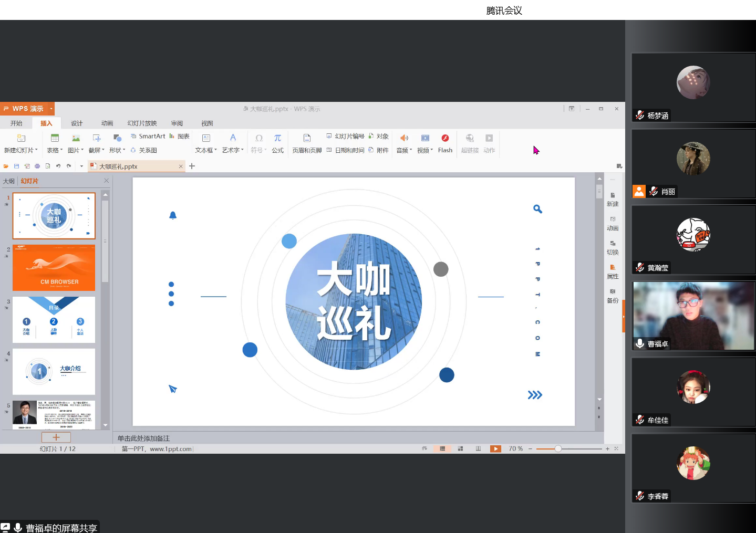
Task: Expand the 新建幻灯片 dropdown arrow
Action: (36, 150)
